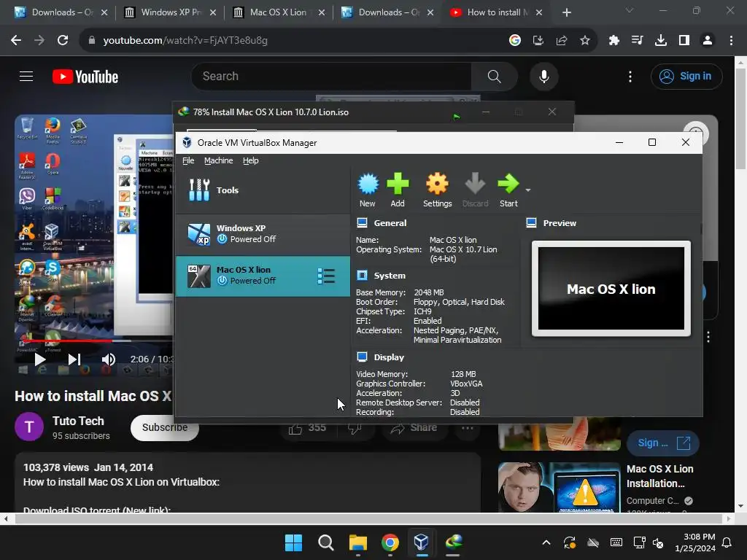This screenshot has width=747, height=560.
Task: Open the Machine menu in VirtualBox
Action: point(219,160)
